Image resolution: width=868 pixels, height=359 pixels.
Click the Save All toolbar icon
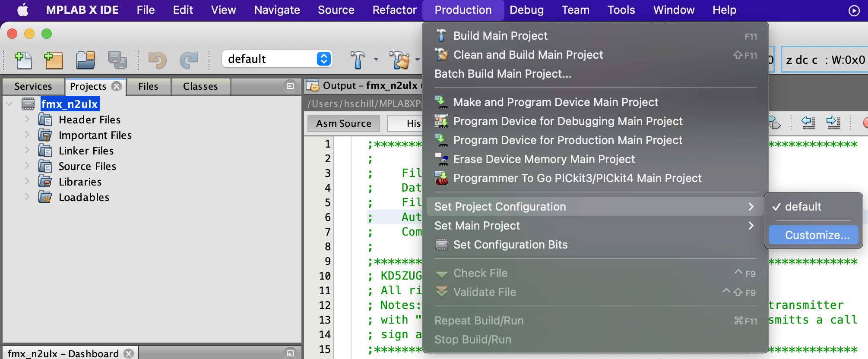point(117,60)
